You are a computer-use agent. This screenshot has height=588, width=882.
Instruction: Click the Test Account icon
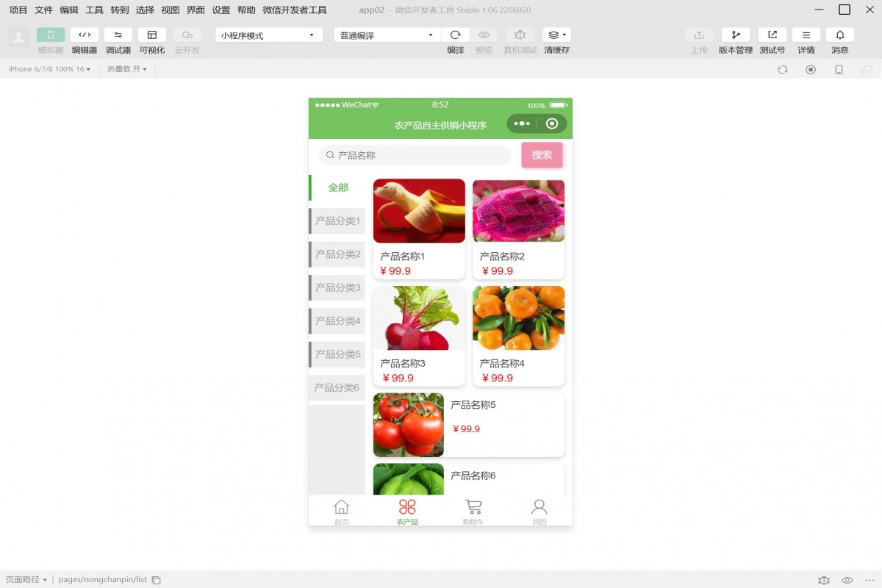click(x=772, y=35)
